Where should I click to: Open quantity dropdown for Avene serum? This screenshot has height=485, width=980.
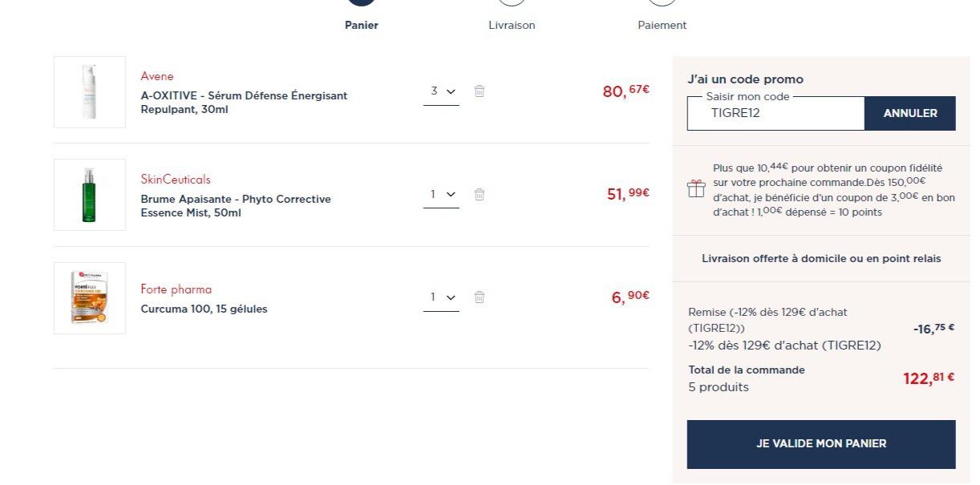pyautogui.click(x=441, y=91)
